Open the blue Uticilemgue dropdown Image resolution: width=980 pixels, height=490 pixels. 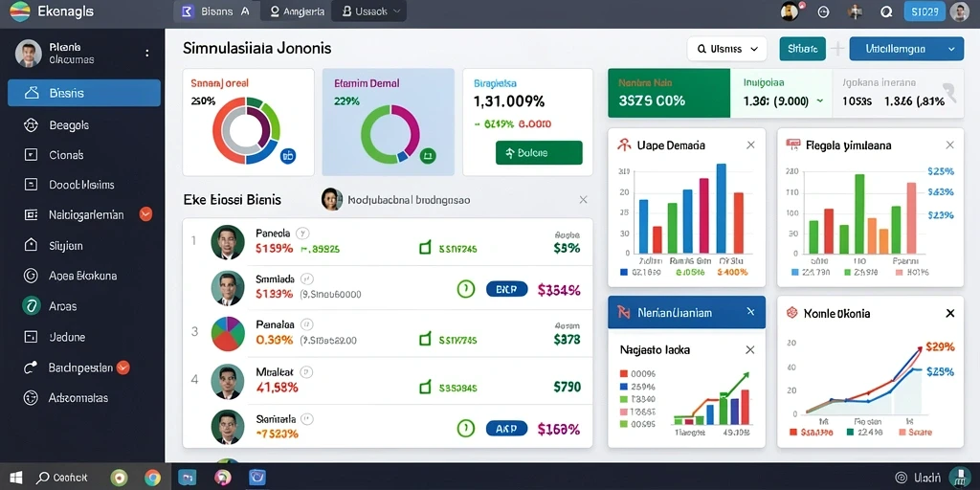click(906, 49)
